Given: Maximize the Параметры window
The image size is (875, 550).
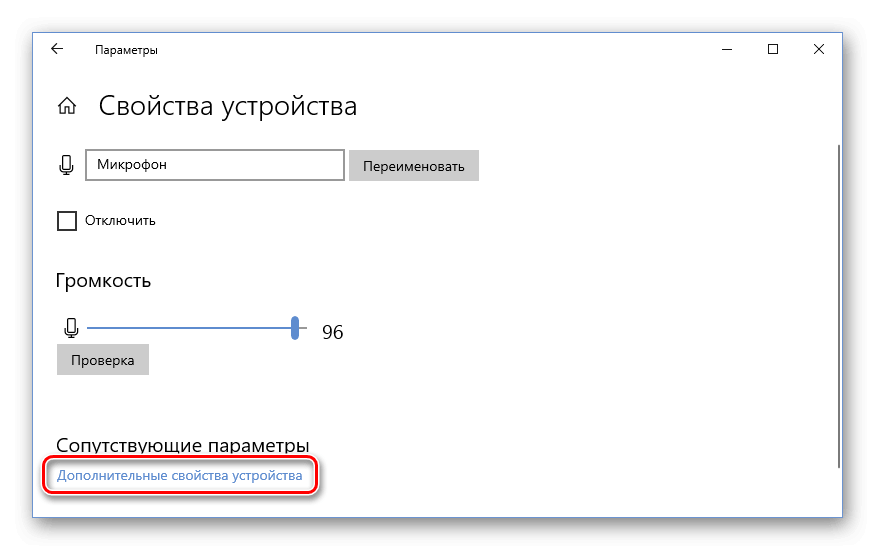Looking at the screenshot, I should [773, 49].
